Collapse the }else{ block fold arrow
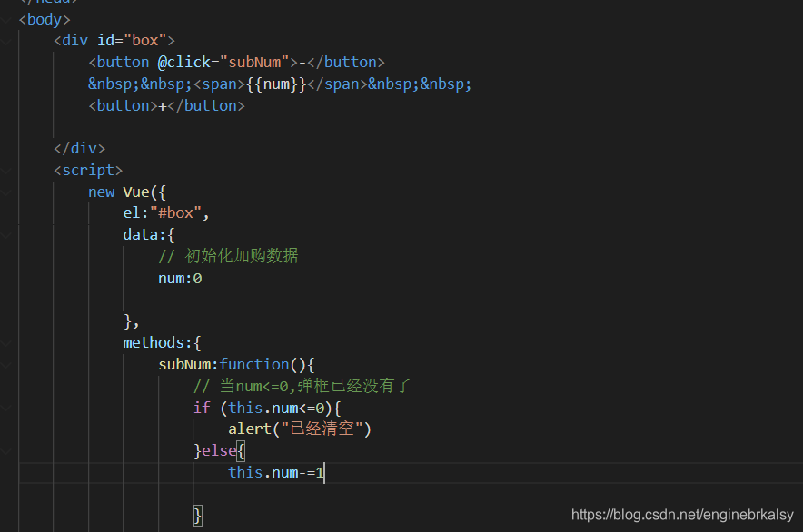Screen dimensions: 803x532 pyautogui.click(x=5, y=451)
